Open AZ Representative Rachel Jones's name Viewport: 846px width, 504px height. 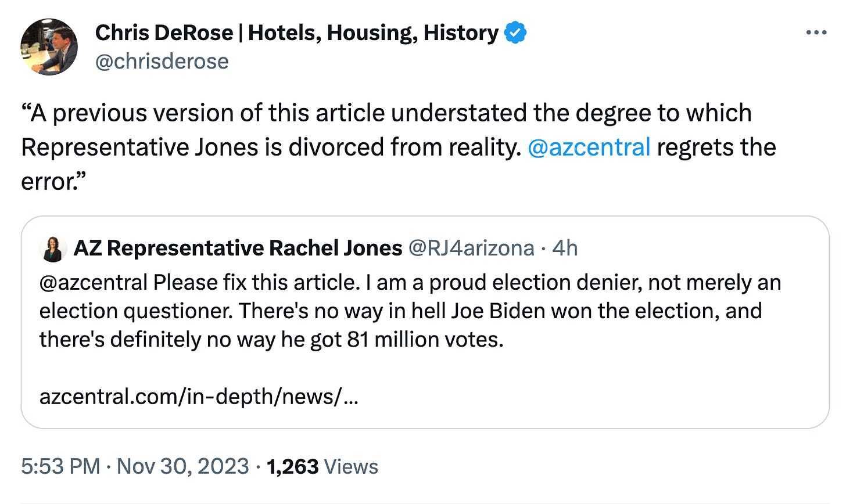point(238,249)
